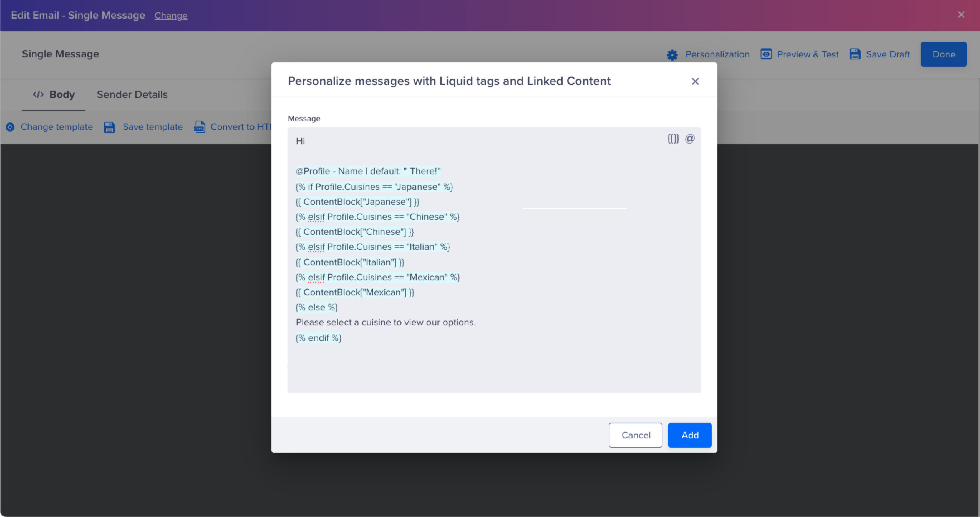Select the Sender Details tab
The height and width of the screenshot is (517, 980).
[x=132, y=94]
